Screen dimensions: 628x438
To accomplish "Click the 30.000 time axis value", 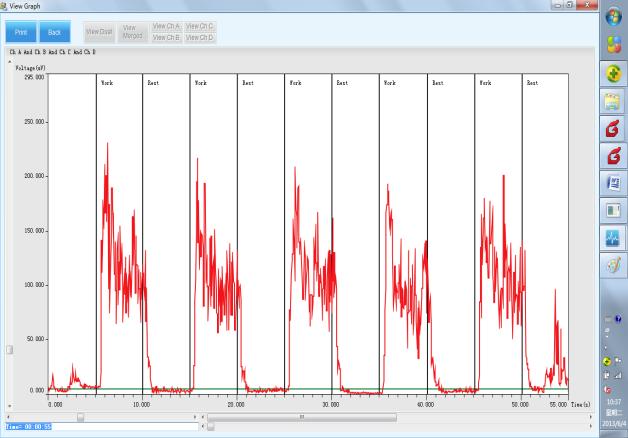I will (x=331, y=405).
